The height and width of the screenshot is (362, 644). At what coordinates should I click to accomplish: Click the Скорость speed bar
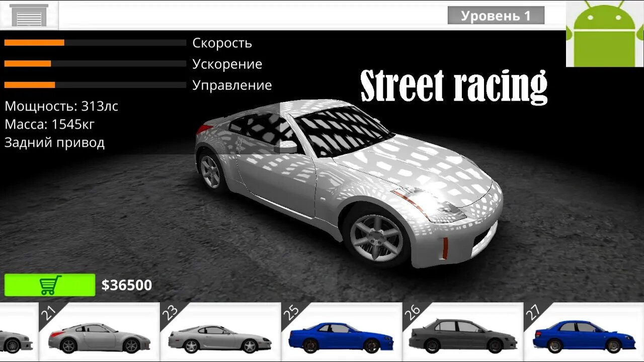pos(95,43)
